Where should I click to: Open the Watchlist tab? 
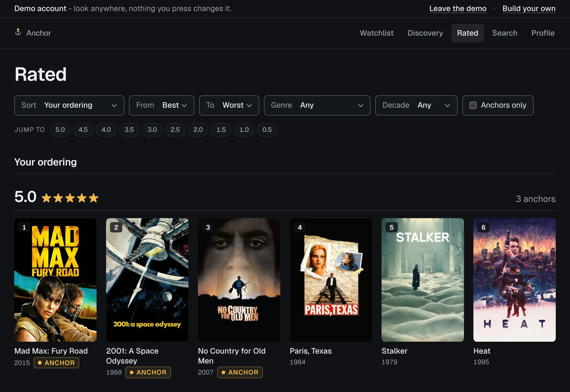(377, 33)
